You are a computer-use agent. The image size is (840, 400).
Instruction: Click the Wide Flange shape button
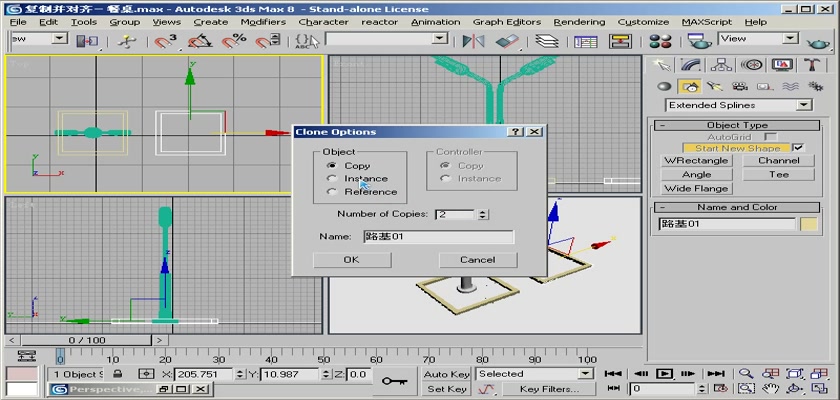click(x=696, y=188)
